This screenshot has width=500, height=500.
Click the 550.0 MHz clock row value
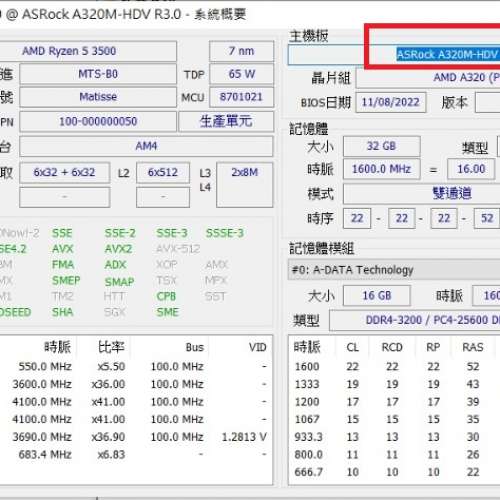pos(45,367)
